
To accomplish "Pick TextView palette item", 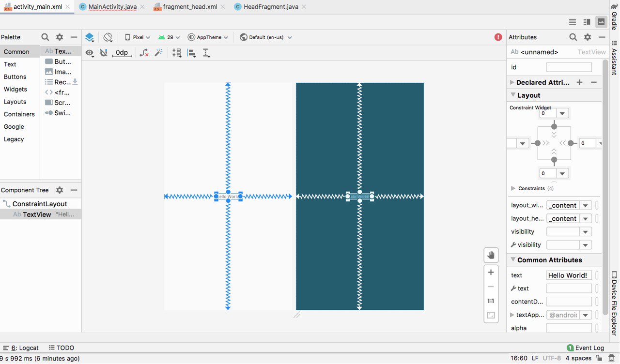I will coord(61,51).
